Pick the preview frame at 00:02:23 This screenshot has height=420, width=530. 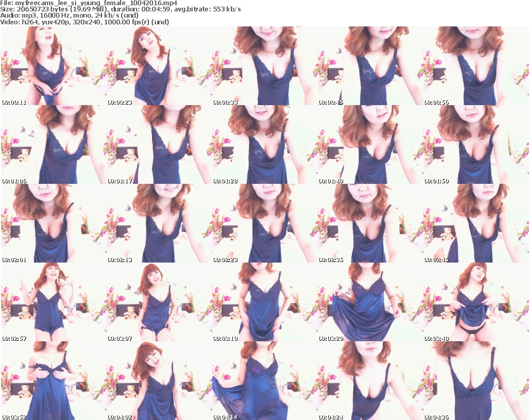264,223
